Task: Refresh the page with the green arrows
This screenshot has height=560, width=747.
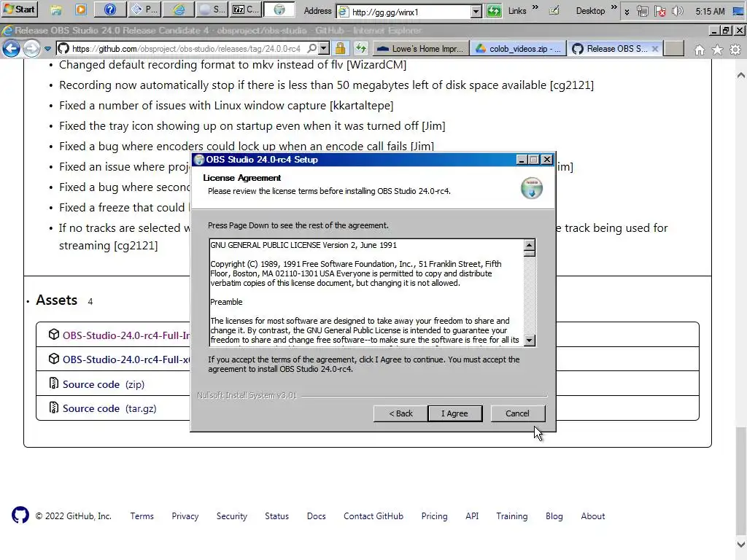Action: pyautogui.click(x=360, y=49)
